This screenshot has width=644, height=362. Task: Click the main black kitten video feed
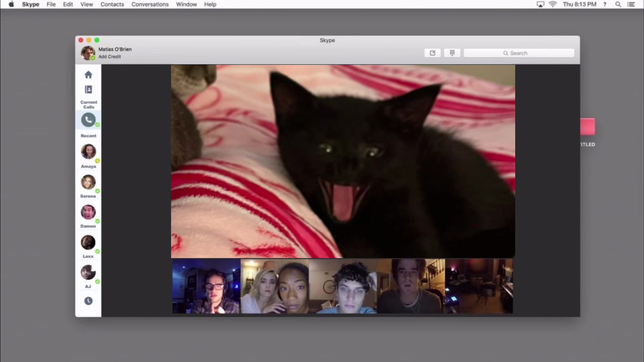click(343, 161)
